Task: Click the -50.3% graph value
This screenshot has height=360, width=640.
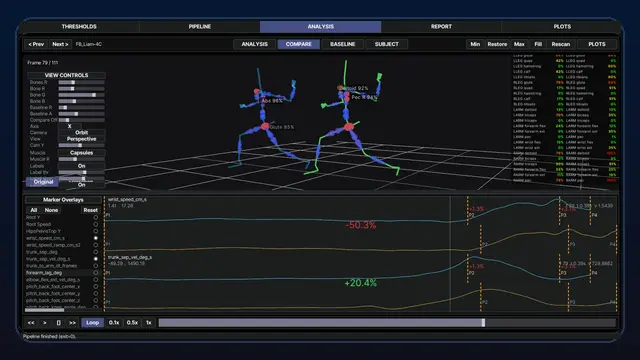Action: (360, 225)
